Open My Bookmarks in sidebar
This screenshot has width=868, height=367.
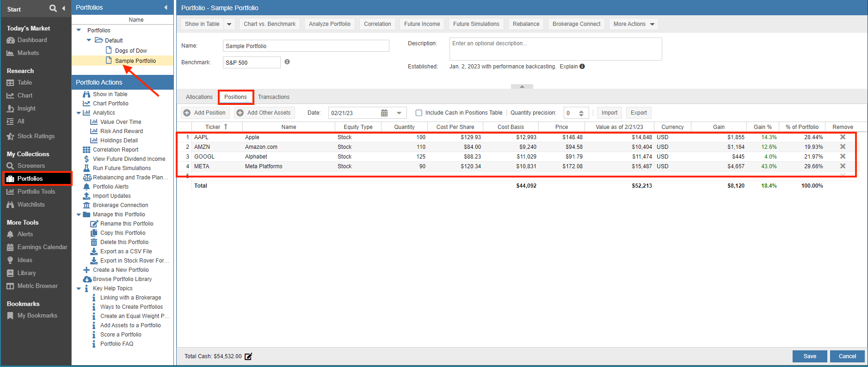point(32,316)
